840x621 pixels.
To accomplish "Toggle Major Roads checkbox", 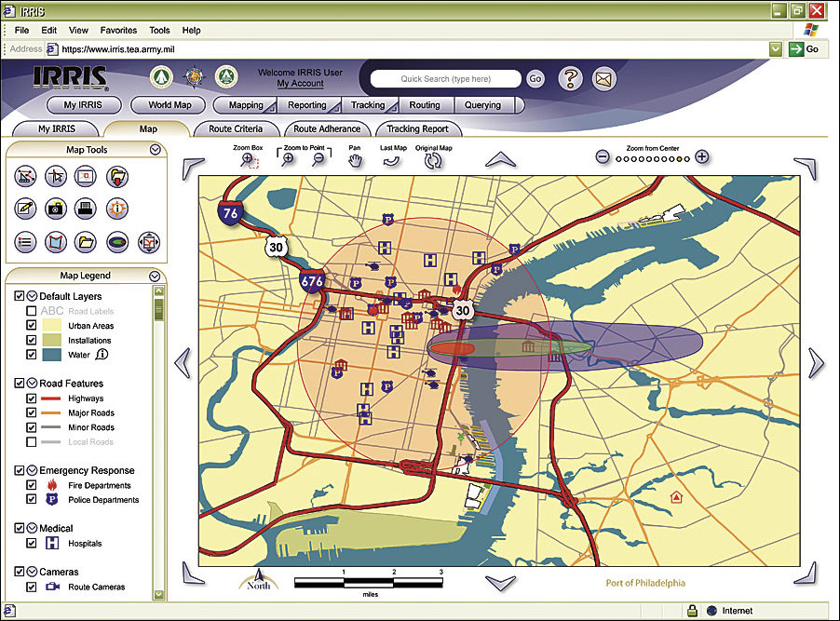I will (31, 412).
